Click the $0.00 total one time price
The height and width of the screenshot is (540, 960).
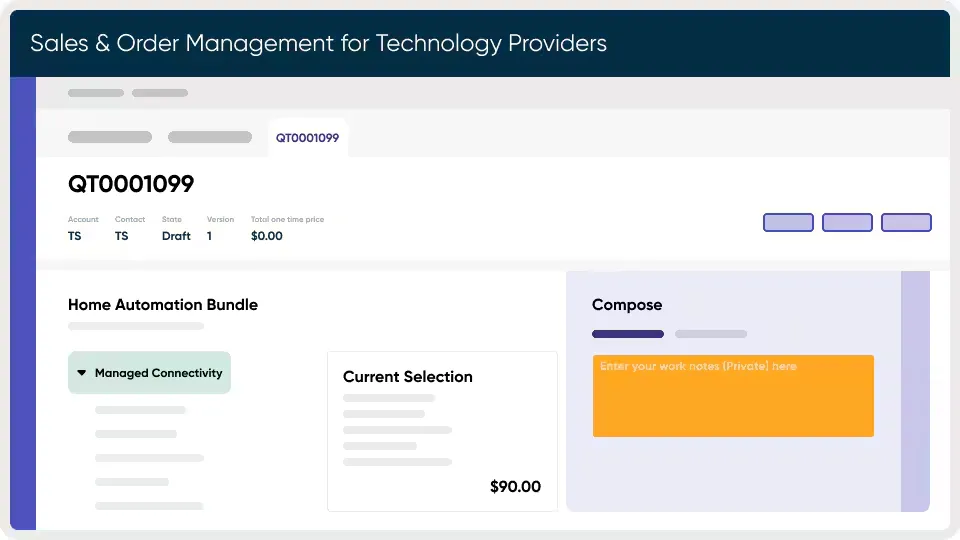coord(267,236)
